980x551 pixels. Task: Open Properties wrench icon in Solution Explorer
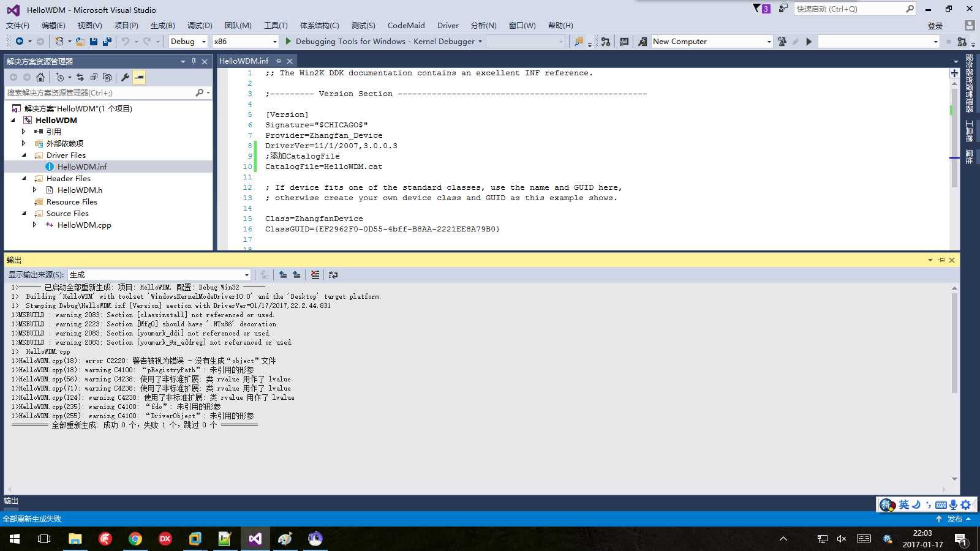[125, 77]
